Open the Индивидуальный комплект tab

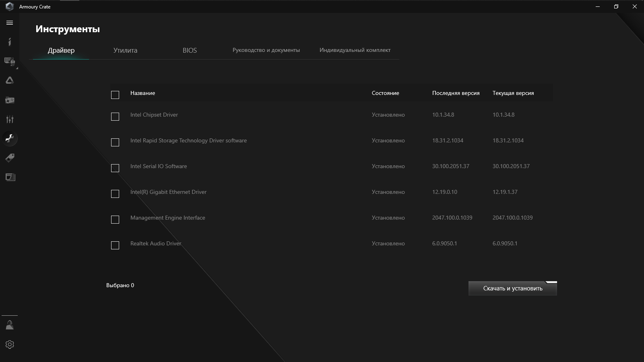pos(355,50)
